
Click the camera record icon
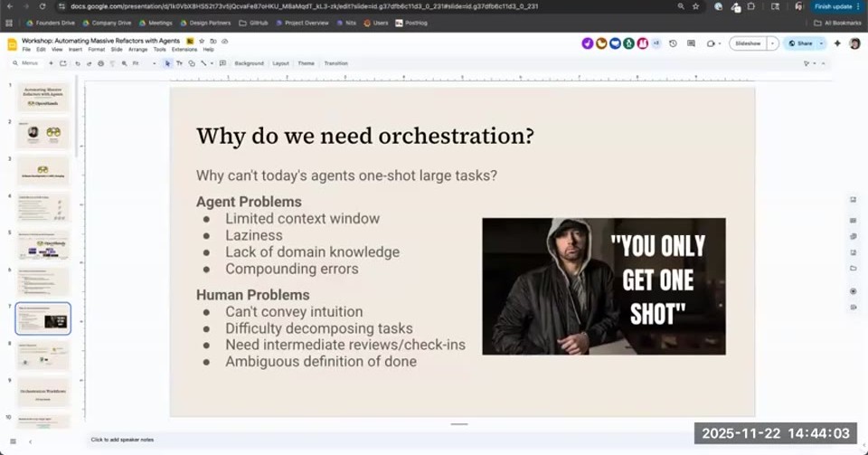(x=711, y=43)
